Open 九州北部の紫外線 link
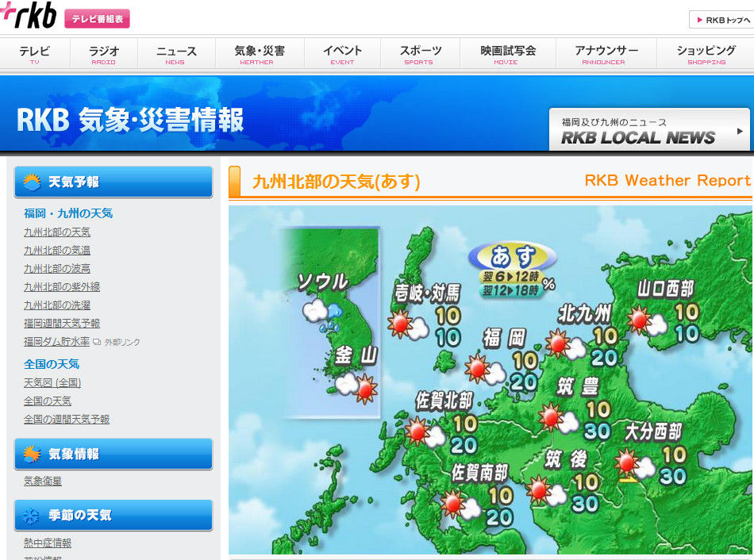 click(62, 287)
